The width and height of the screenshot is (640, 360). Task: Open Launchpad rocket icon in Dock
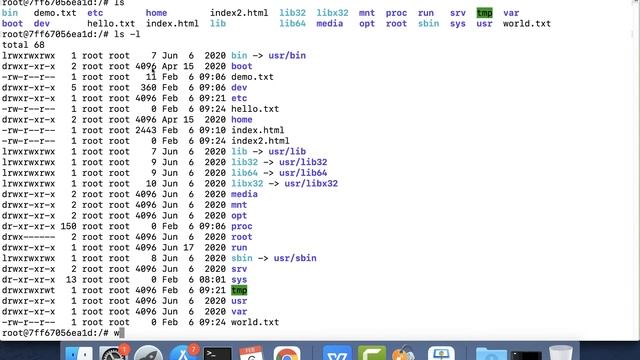tap(148, 353)
